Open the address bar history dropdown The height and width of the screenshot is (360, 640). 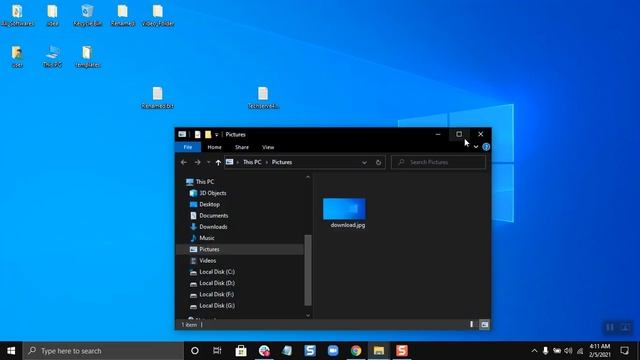coord(364,162)
